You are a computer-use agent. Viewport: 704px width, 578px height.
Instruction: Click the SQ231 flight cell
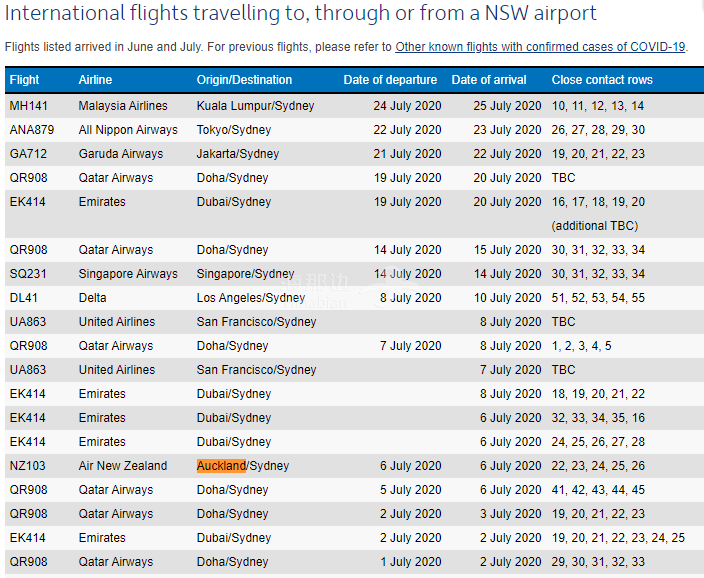(27, 274)
